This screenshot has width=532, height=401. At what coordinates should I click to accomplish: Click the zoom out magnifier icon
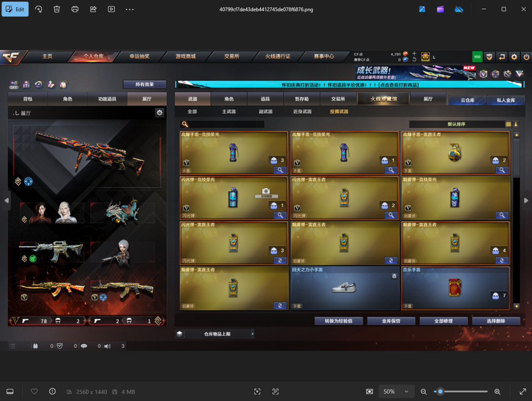[424, 392]
